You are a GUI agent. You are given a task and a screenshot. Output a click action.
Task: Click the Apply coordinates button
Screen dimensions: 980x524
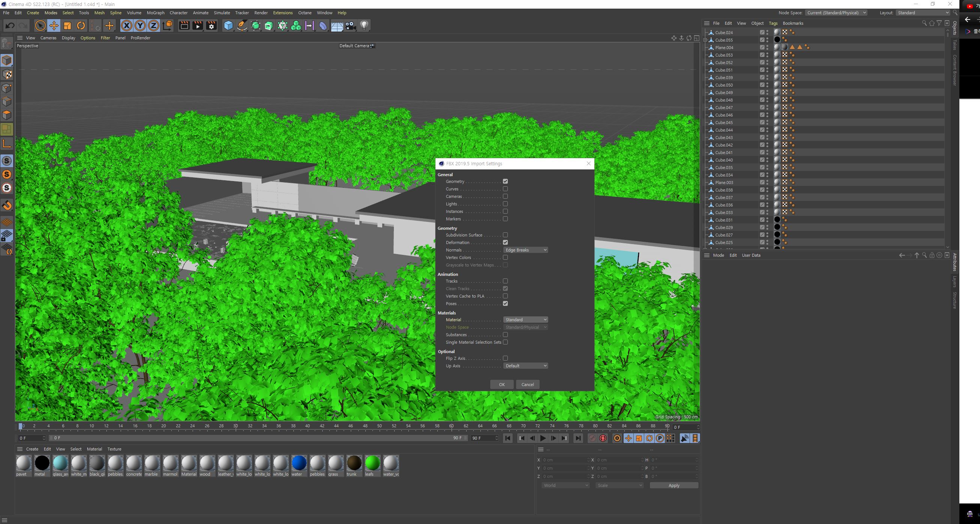point(674,485)
